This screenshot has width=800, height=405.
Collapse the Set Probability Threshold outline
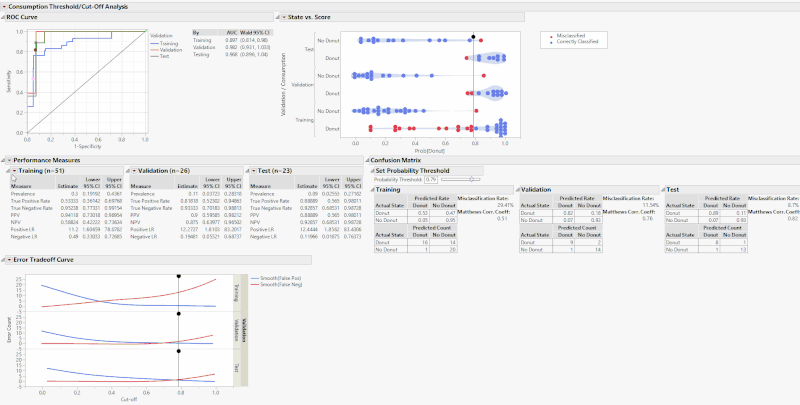click(372, 170)
